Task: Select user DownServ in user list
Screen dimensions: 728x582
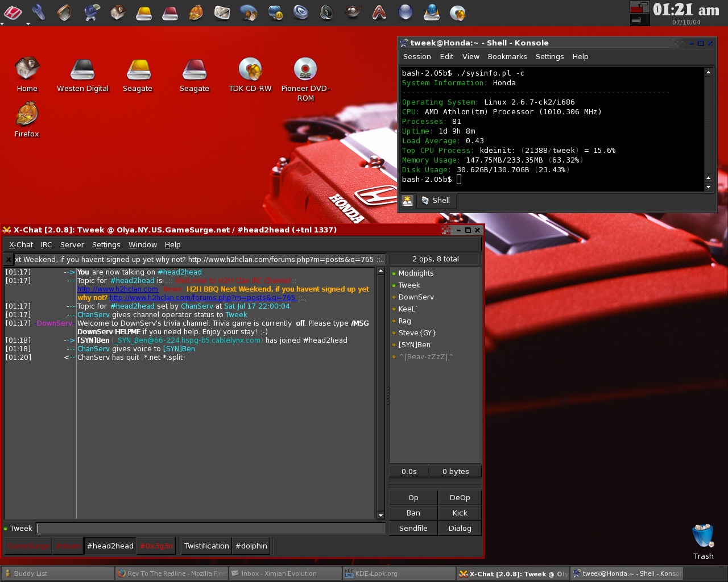Action: click(416, 297)
